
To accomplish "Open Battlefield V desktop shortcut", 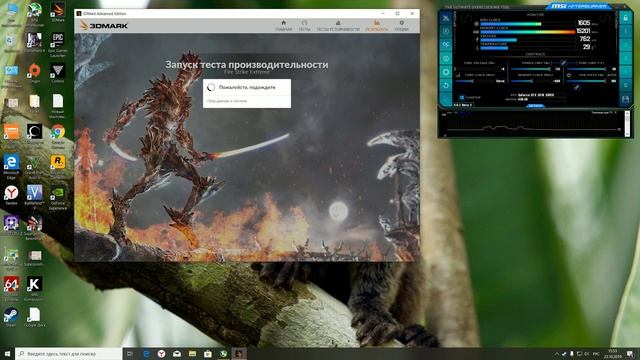I will [x=34, y=197].
